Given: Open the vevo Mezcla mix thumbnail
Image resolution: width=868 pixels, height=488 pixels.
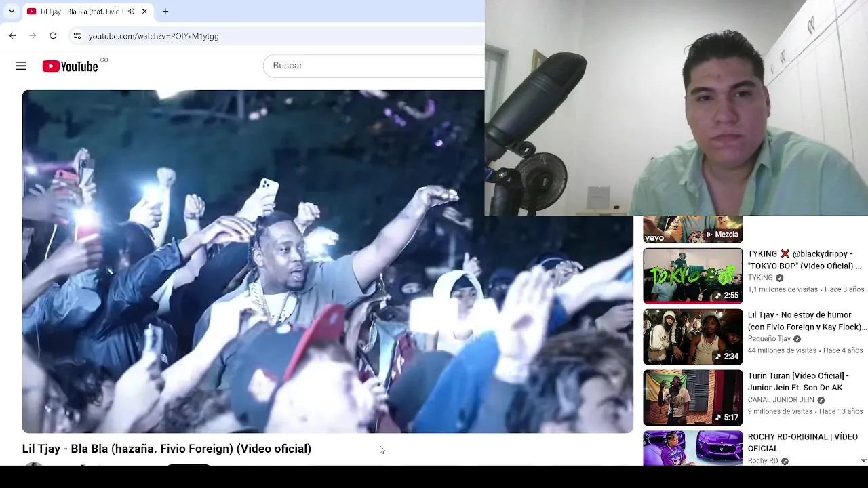Looking at the screenshot, I should (x=693, y=229).
